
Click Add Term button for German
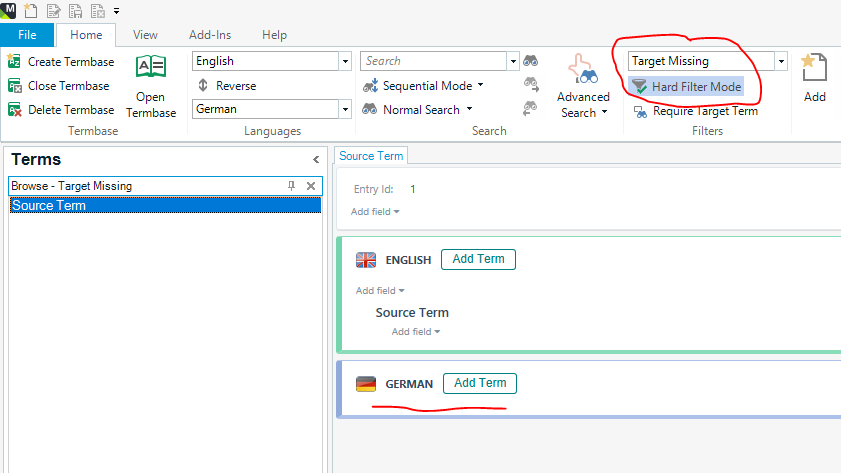pos(480,383)
